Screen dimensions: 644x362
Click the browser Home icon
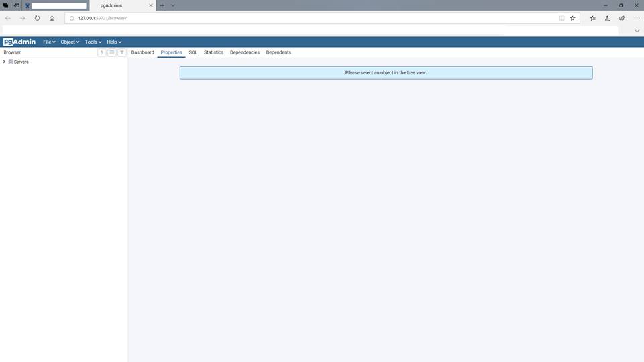(x=52, y=18)
